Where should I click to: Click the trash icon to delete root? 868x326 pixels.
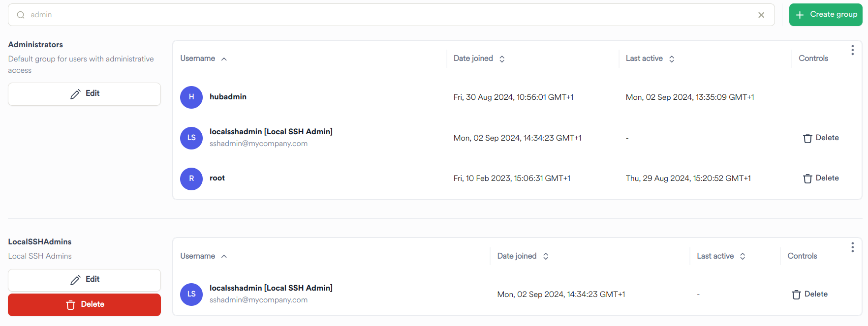point(807,178)
